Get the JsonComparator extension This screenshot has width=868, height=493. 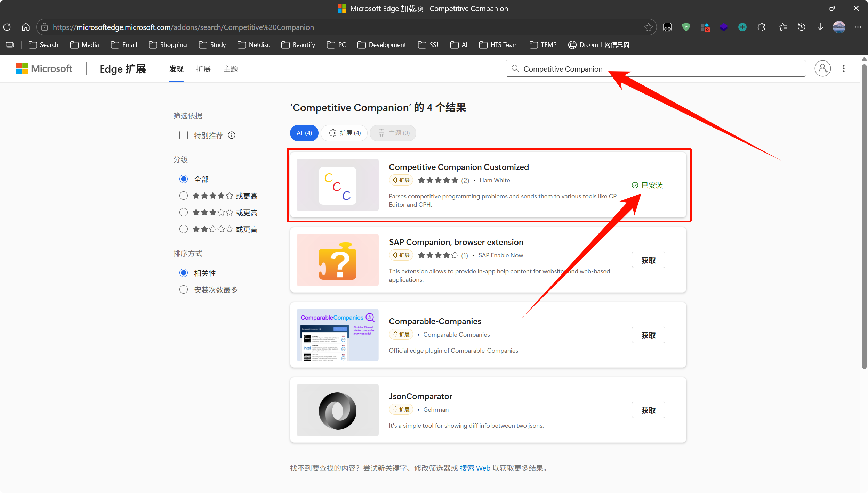[649, 410]
